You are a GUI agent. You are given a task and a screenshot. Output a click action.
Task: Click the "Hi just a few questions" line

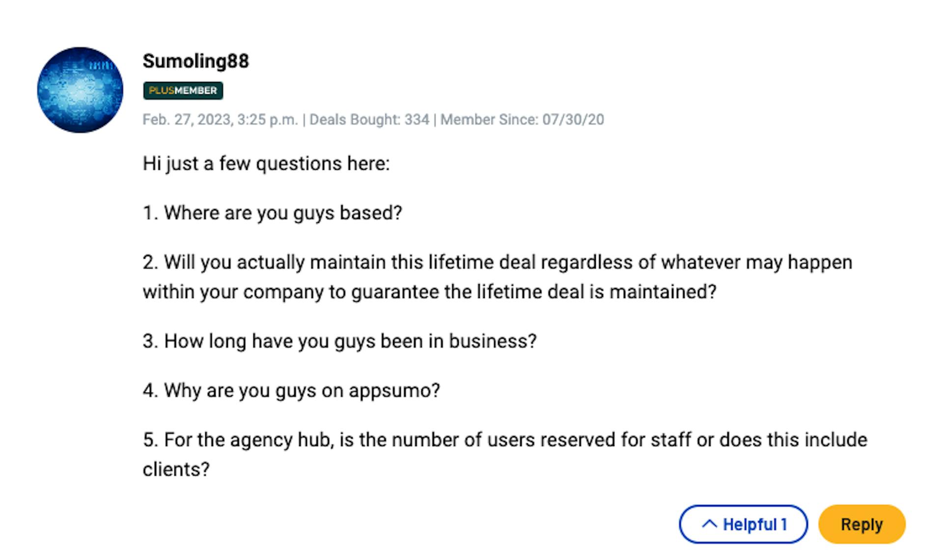266,164
